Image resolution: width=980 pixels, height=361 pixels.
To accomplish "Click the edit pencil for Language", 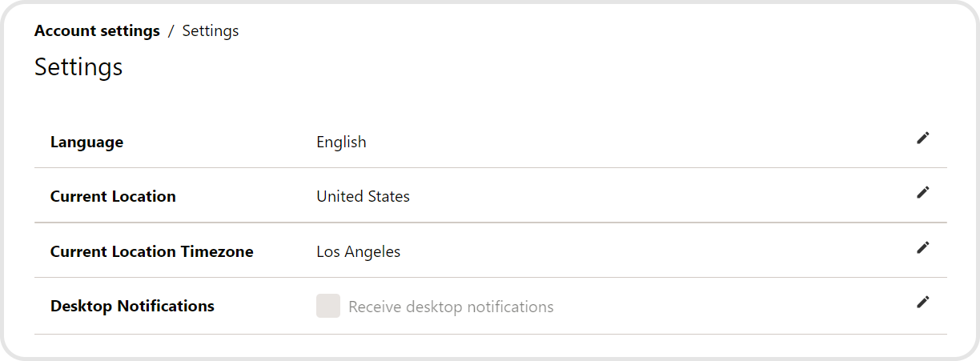I will pyautogui.click(x=923, y=138).
